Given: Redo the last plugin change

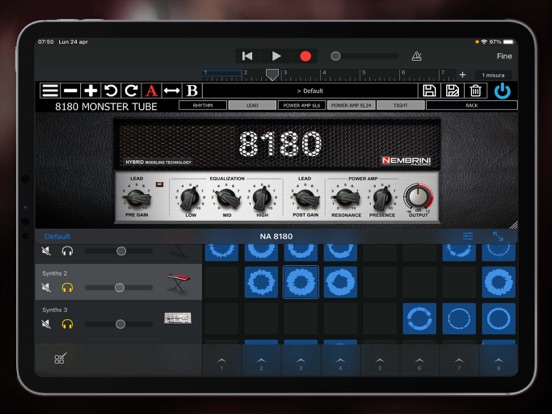Looking at the screenshot, I should 131,91.
